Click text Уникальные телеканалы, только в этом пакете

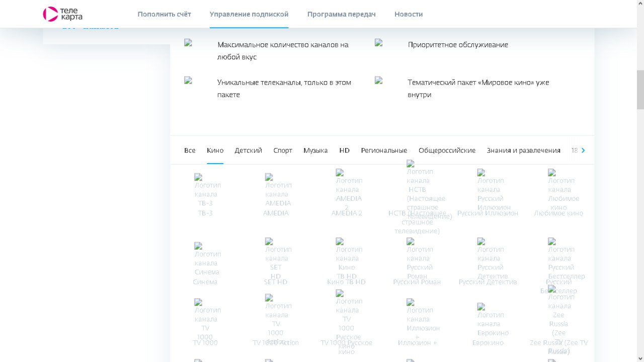click(284, 89)
